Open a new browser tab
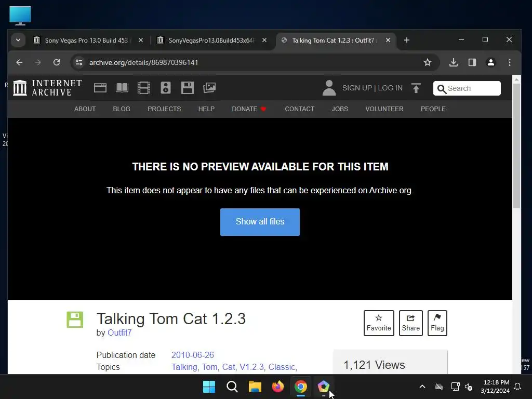This screenshot has height=399, width=532. (406, 41)
